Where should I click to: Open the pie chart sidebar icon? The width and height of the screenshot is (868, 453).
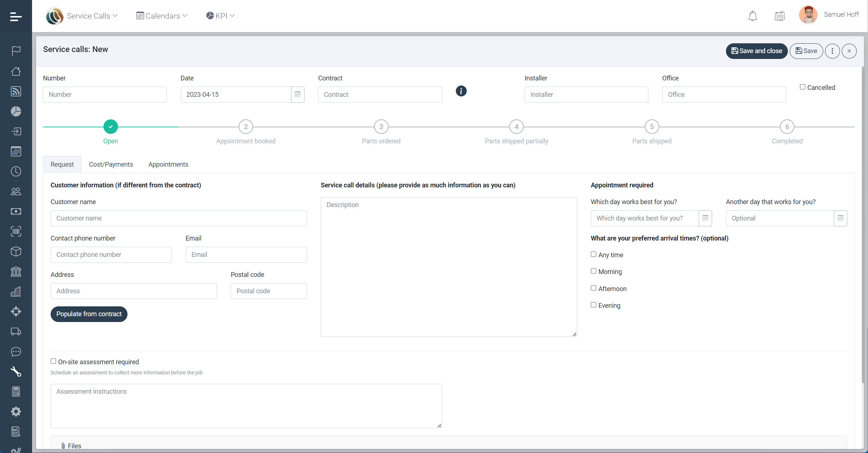click(16, 111)
